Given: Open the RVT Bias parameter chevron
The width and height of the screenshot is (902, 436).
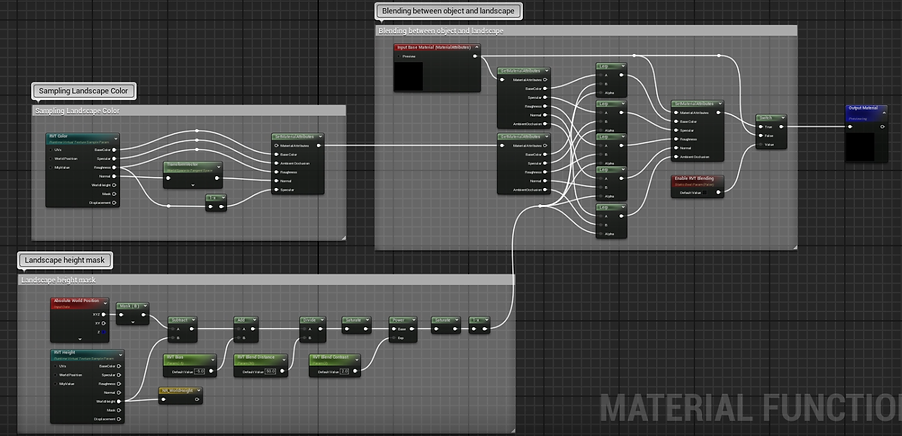Looking at the screenshot, I should (x=212, y=359).
